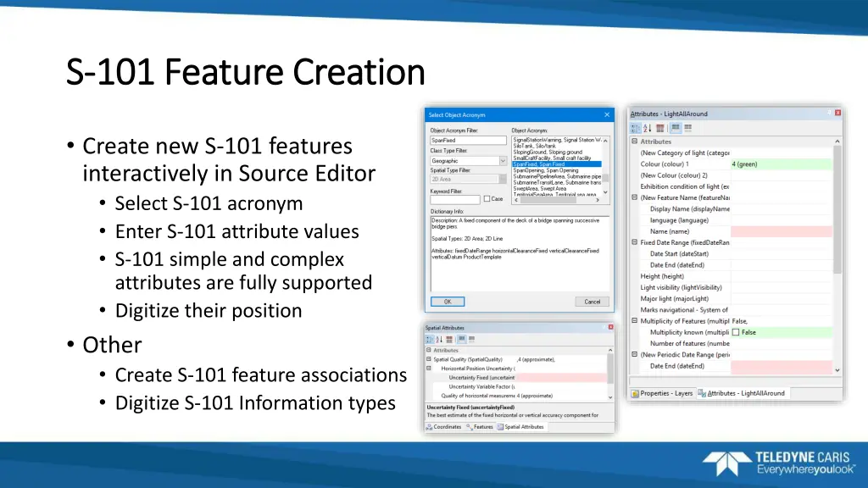Collapse Spatial Quality group

tap(428, 359)
